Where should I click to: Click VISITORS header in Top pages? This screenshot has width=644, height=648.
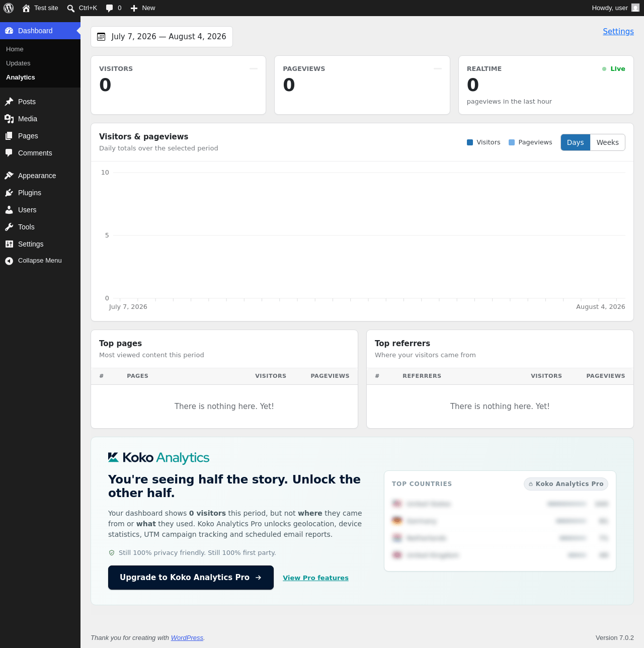pyautogui.click(x=271, y=376)
